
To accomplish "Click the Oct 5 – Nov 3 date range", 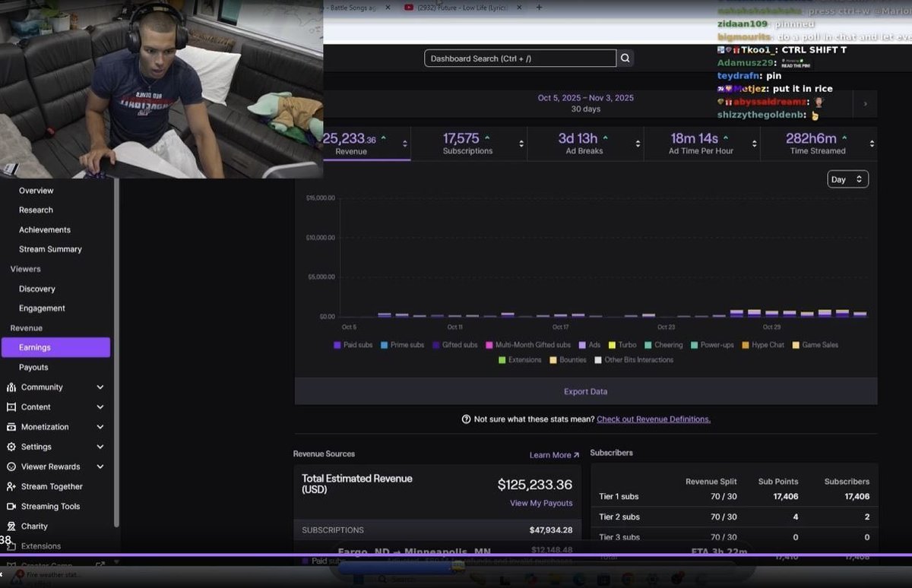I will click(x=585, y=98).
